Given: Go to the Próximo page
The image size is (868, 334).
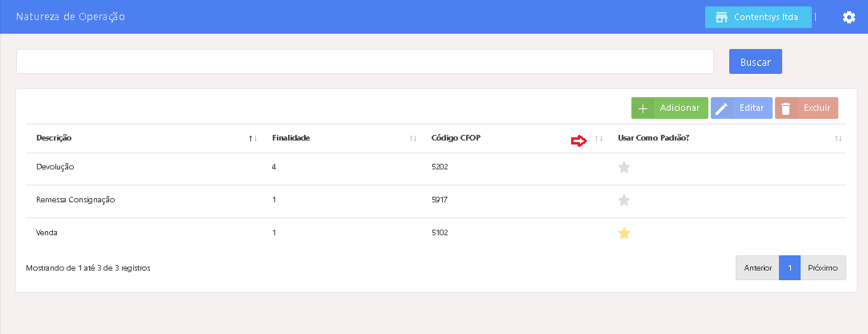Looking at the screenshot, I should click(x=823, y=268).
